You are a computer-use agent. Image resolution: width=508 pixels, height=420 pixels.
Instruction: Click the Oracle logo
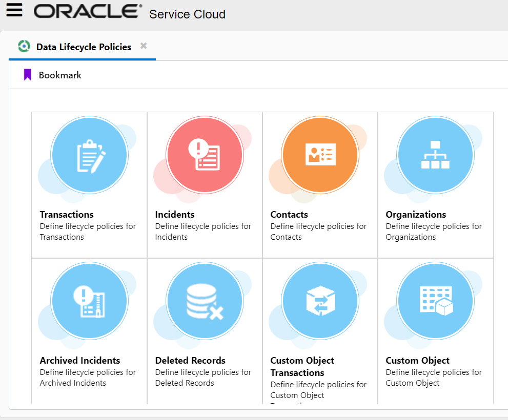(x=88, y=11)
